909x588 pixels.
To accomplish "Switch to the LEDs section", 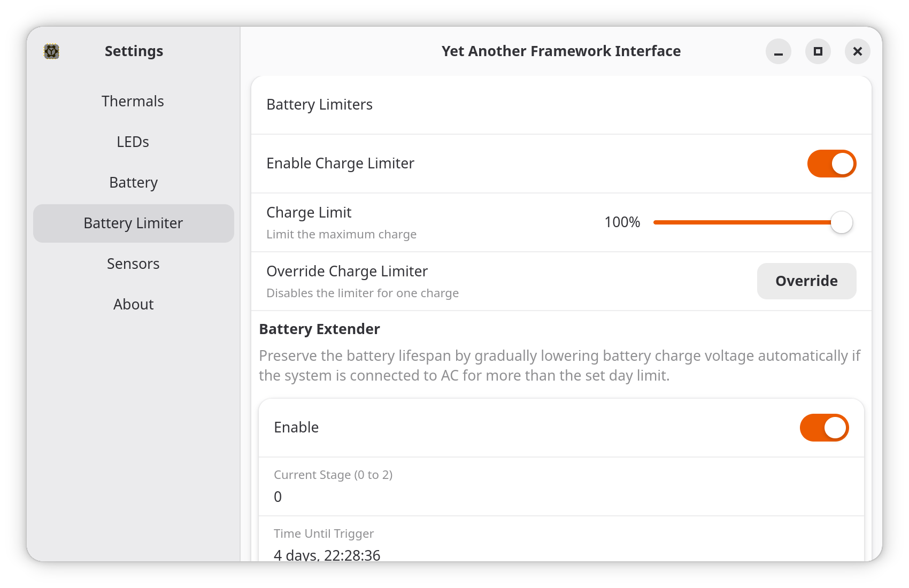I will (133, 142).
